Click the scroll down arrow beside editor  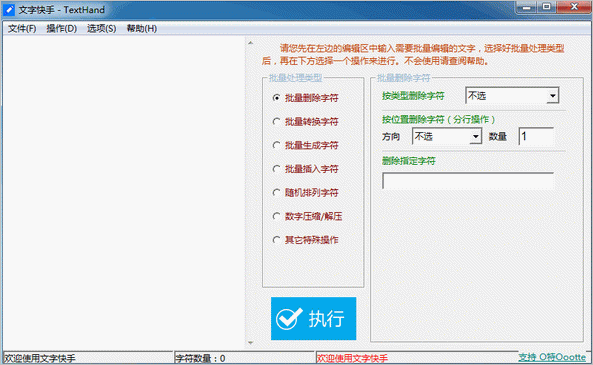250,343
